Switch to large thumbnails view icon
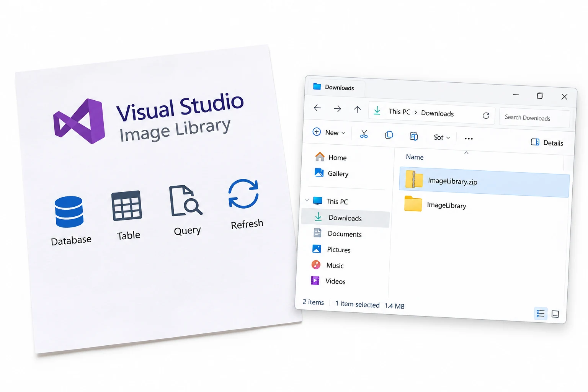The image size is (588, 392). coord(555,314)
